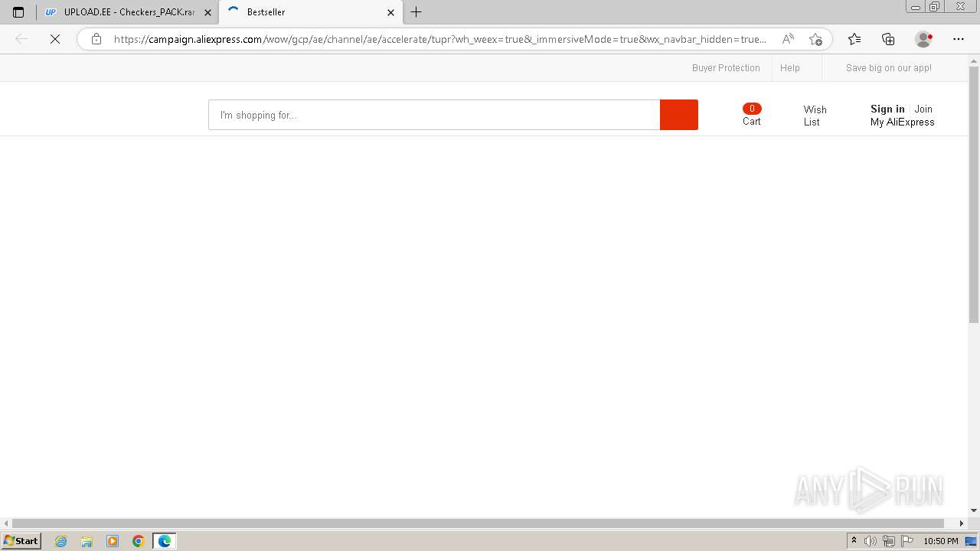This screenshot has height=551, width=980.
Task: Stop loading the page
Action: pos(55,39)
